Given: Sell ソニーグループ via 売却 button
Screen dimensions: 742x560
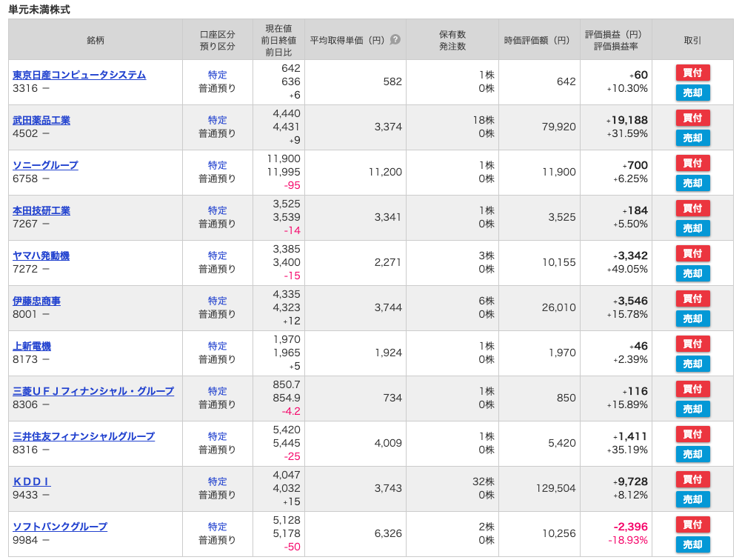Looking at the screenshot, I should click(692, 183).
